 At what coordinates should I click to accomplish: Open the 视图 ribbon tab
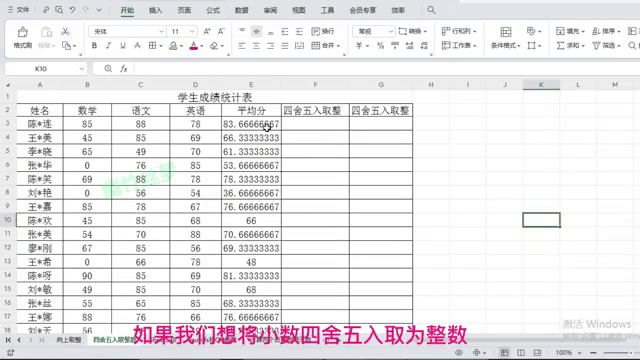(x=298, y=10)
